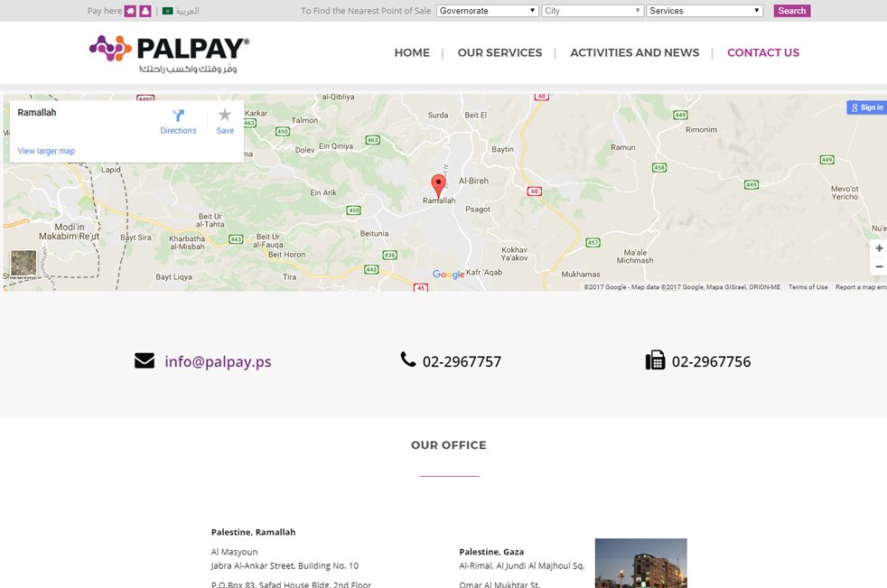Click the Directions arrow icon on map

click(x=178, y=116)
